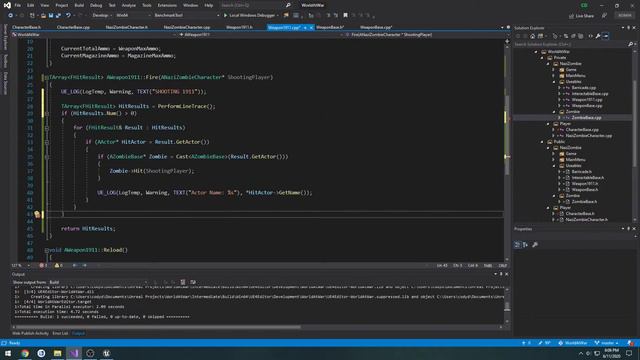Select ZombieBase.h in Solution Explorer

tap(584, 202)
